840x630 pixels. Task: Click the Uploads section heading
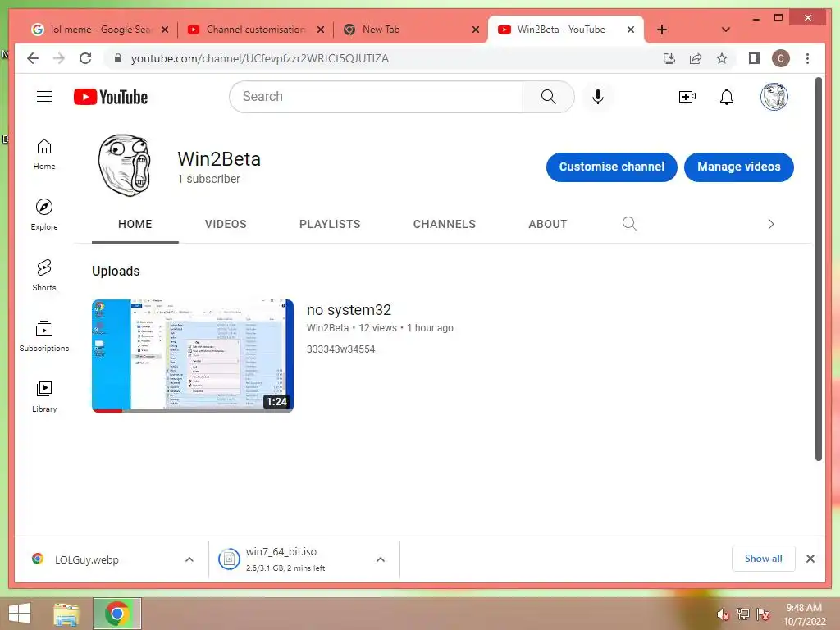click(116, 271)
